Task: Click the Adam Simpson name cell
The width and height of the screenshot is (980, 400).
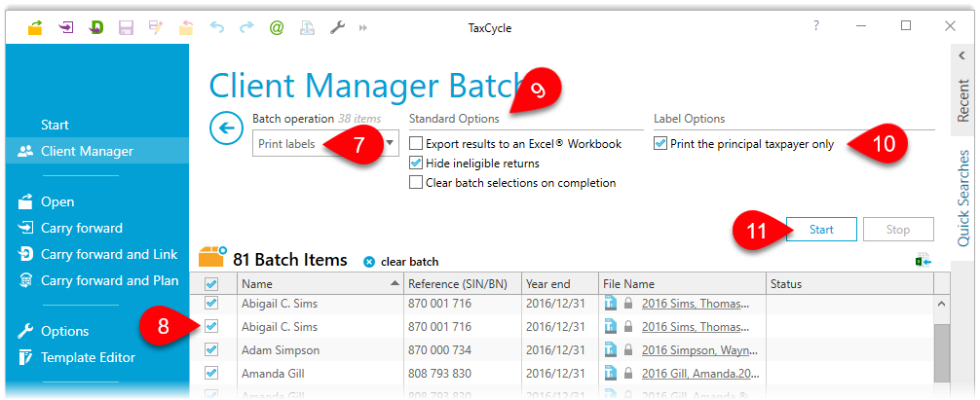Action: pos(320,350)
